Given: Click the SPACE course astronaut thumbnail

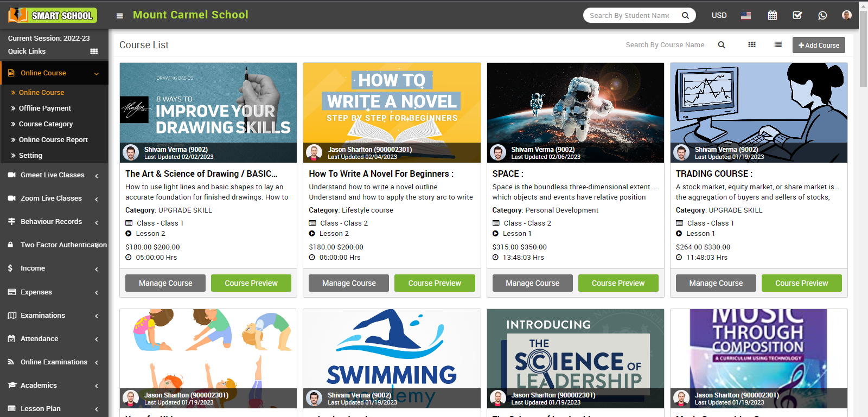Looking at the screenshot, I should point(575,103).
